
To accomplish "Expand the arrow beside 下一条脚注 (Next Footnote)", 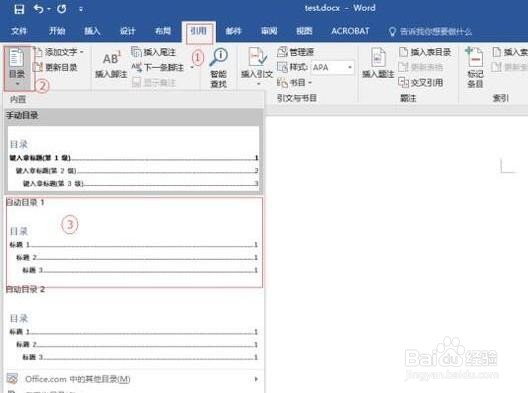I will pos(192,67).
